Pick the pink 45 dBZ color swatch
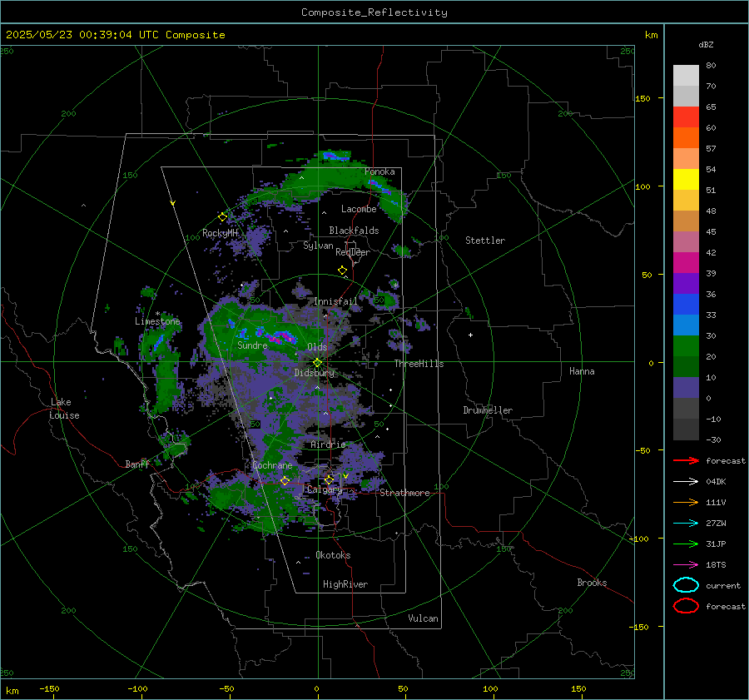This screenshot has height=700, width=749. point(686,241)
